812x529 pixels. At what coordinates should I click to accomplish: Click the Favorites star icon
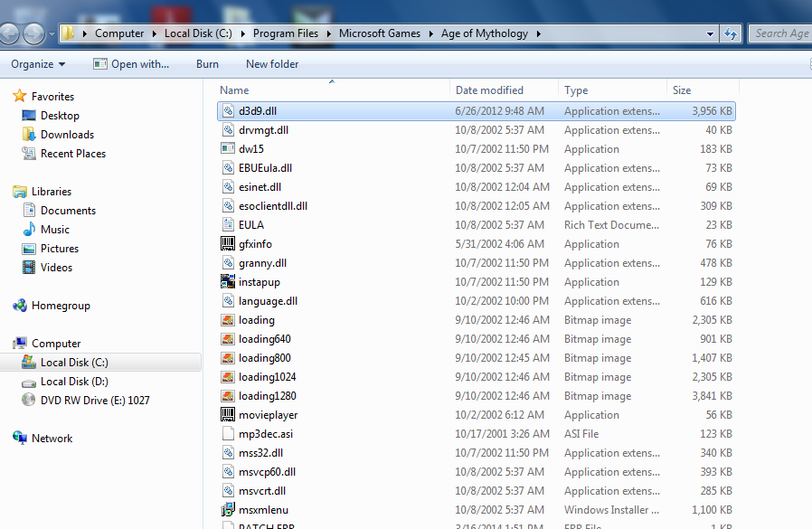20,96
